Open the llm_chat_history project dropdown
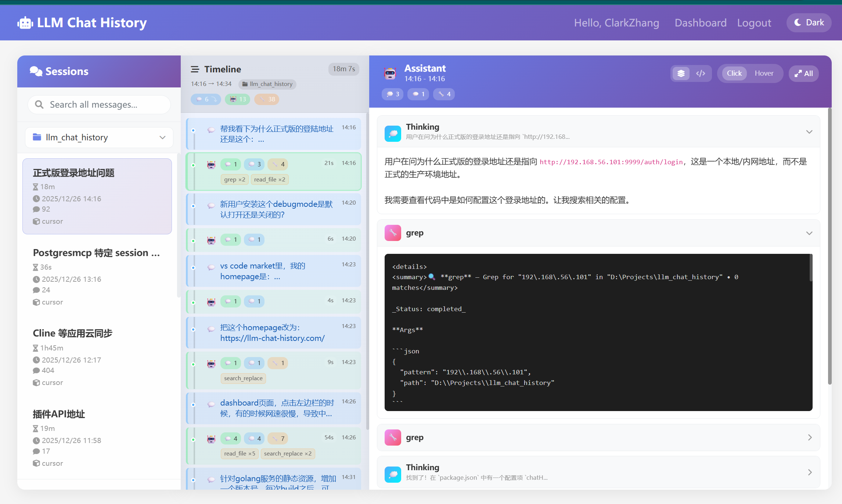The image size is (842, 504). [x=99, y=137]
